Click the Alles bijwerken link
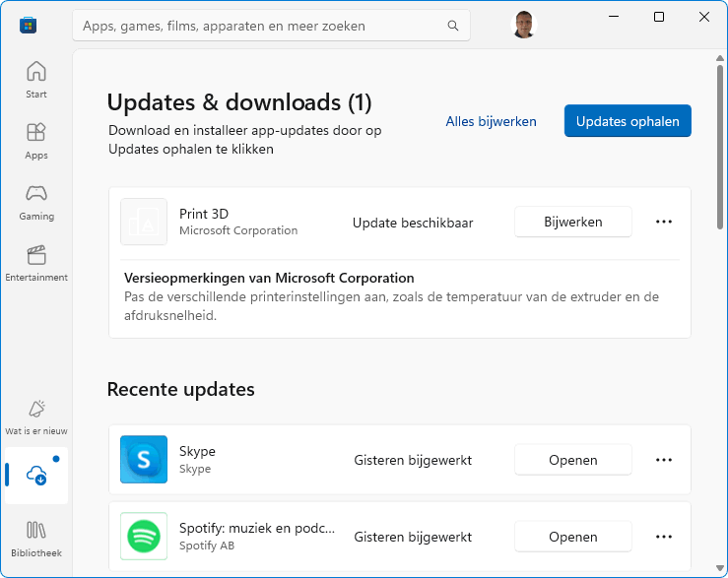The width and height of the screenshot is (728, 578). 492,121
